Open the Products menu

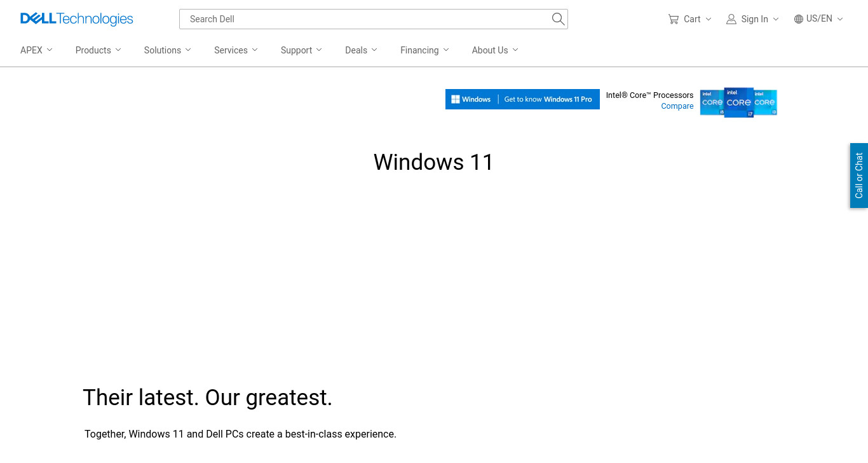click(98, 50)
